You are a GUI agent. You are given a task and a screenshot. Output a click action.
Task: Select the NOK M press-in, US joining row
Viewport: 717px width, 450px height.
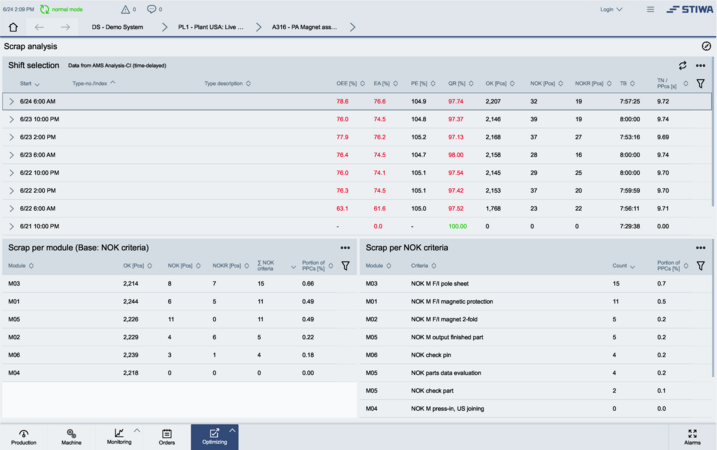[536, 408]
